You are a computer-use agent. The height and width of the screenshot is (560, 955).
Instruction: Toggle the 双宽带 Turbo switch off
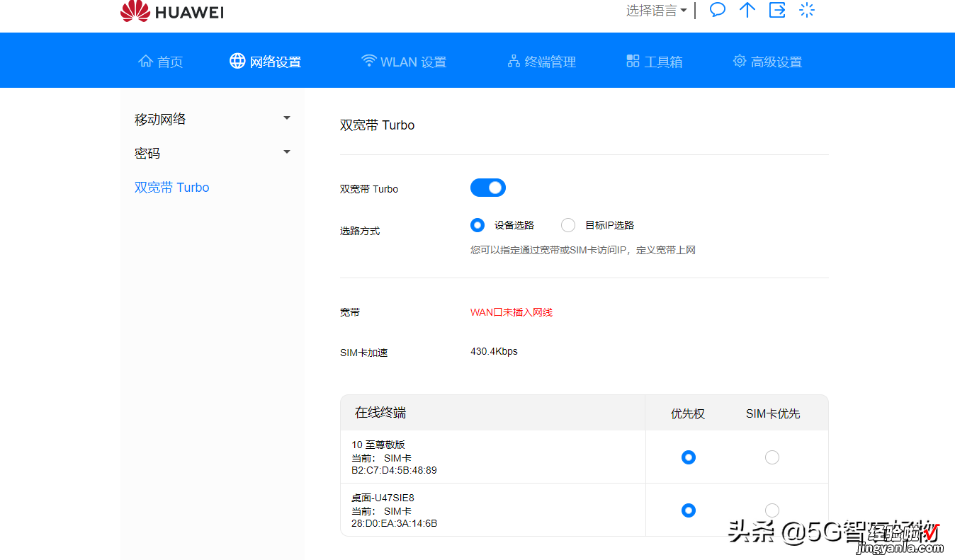[x=488, y=188]
